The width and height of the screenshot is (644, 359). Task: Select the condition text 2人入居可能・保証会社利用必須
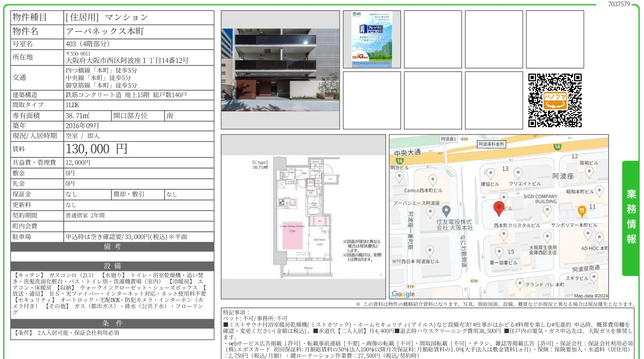coord(78,333)
